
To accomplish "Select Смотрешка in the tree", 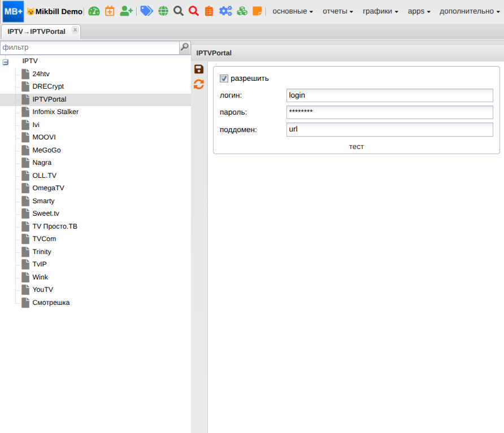I will click(x=51, y=303).
